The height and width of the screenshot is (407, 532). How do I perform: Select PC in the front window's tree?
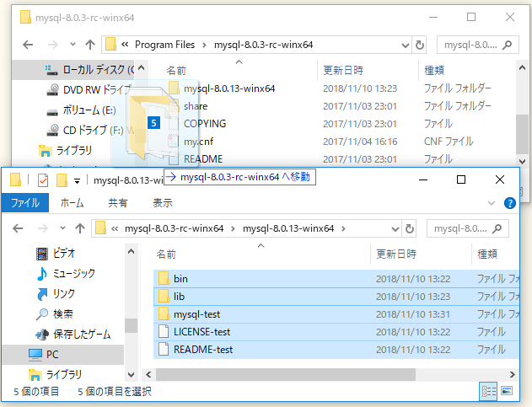43,355
